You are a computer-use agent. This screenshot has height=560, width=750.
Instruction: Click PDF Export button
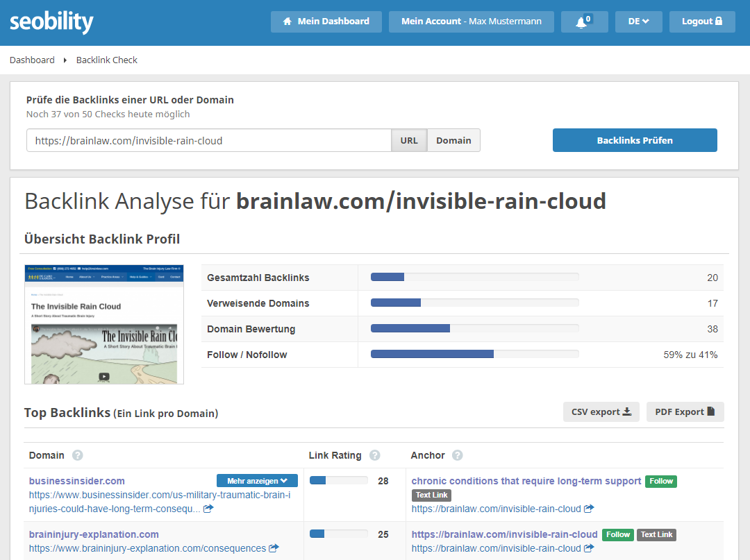click(x=685, y=412)
